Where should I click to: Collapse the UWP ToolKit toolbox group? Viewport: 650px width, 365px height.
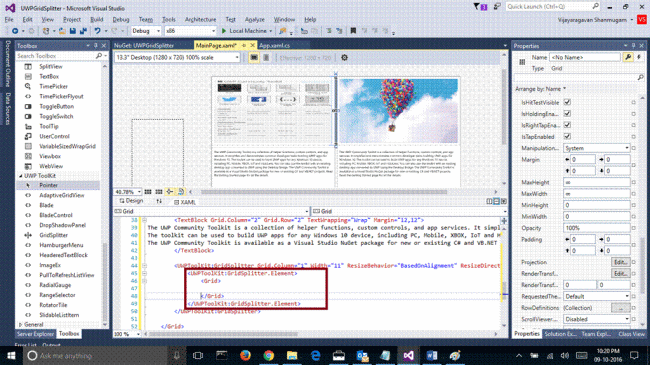pos(21,176)
